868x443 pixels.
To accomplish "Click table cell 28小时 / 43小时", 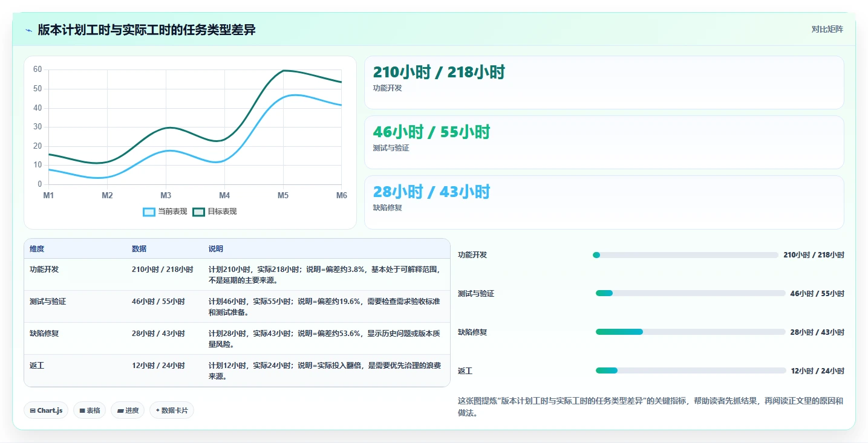I will [165, 339].
